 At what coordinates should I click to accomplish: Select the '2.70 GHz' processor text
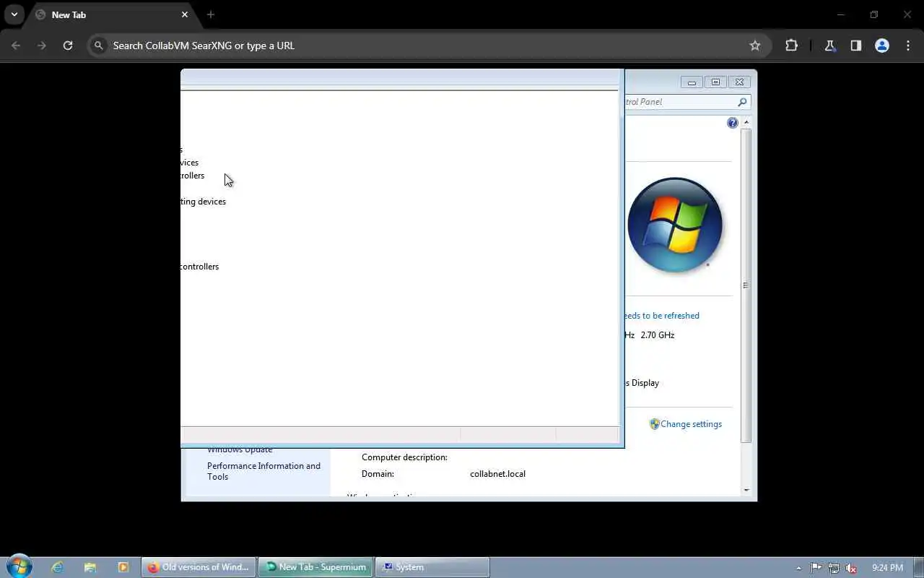(x=658, y=335)
